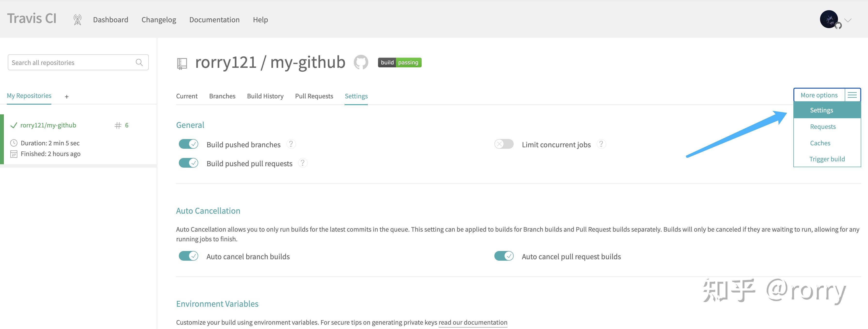Toggle Auto cancel branch builds switch

(x=188, y=256)
